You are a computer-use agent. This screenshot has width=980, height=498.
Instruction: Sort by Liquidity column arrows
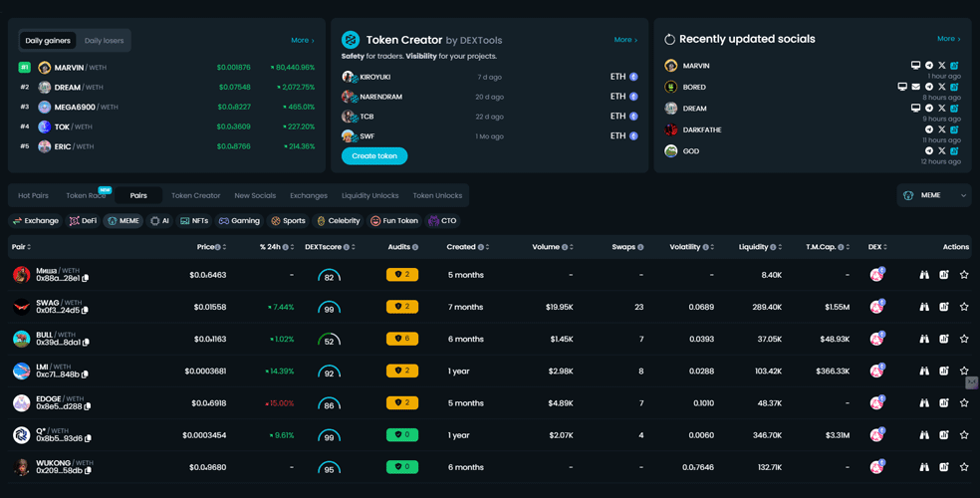click(780, 247)
